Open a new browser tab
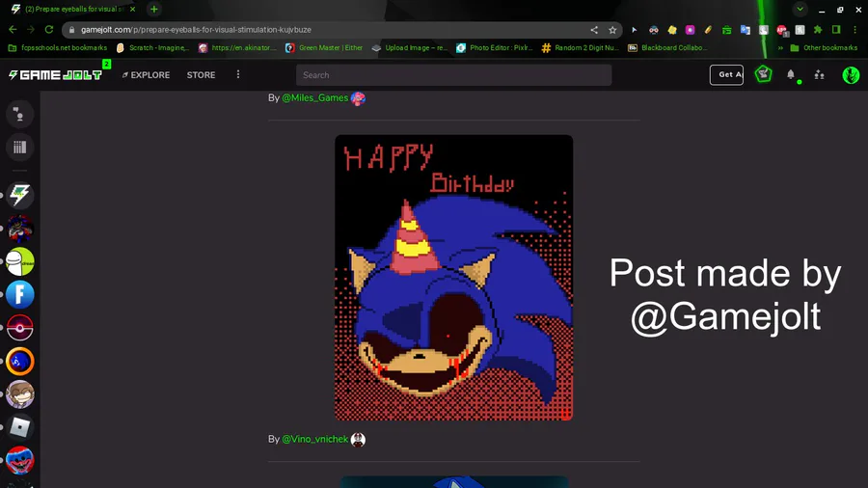Viewport: 868px width, 488px height. (x=154, y=10)
